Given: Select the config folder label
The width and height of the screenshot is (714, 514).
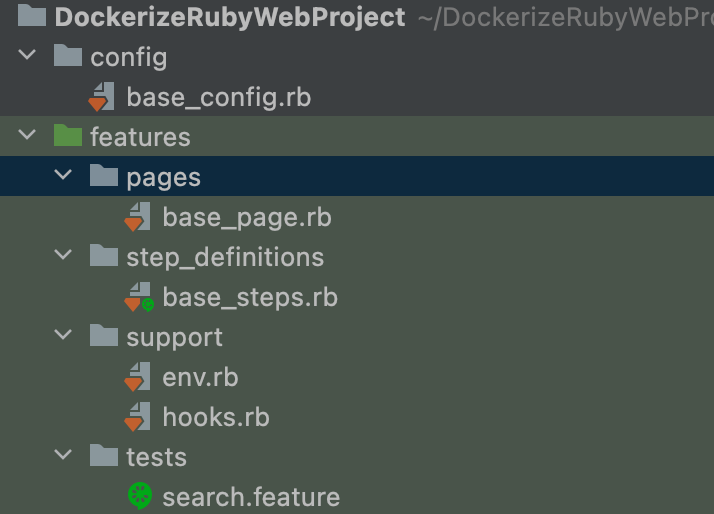Looking at the screenshot, I should point(129,58).
